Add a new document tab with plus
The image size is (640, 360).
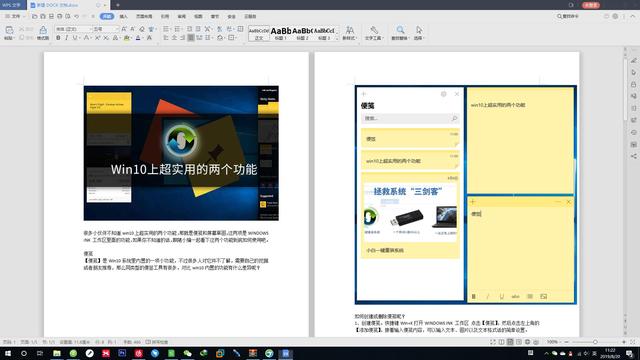(x=118, y=5)
